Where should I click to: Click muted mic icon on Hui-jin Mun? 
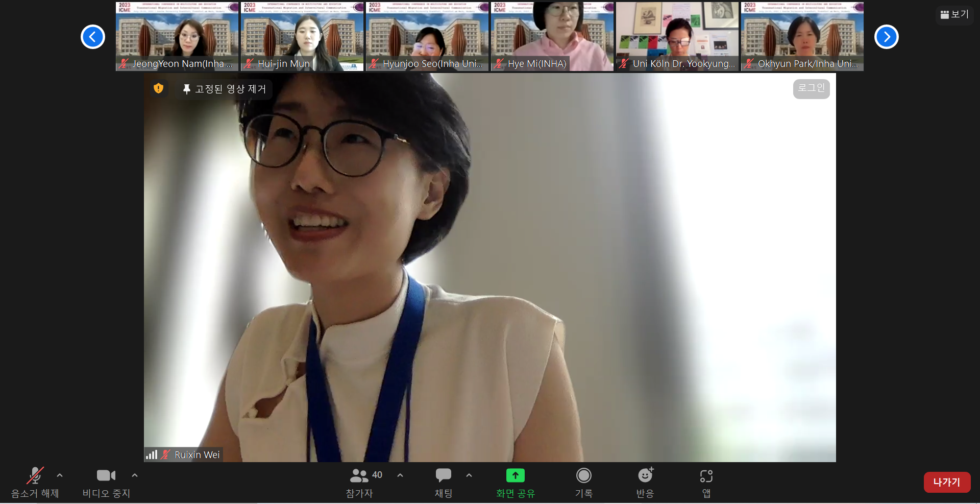coord(249,64)
